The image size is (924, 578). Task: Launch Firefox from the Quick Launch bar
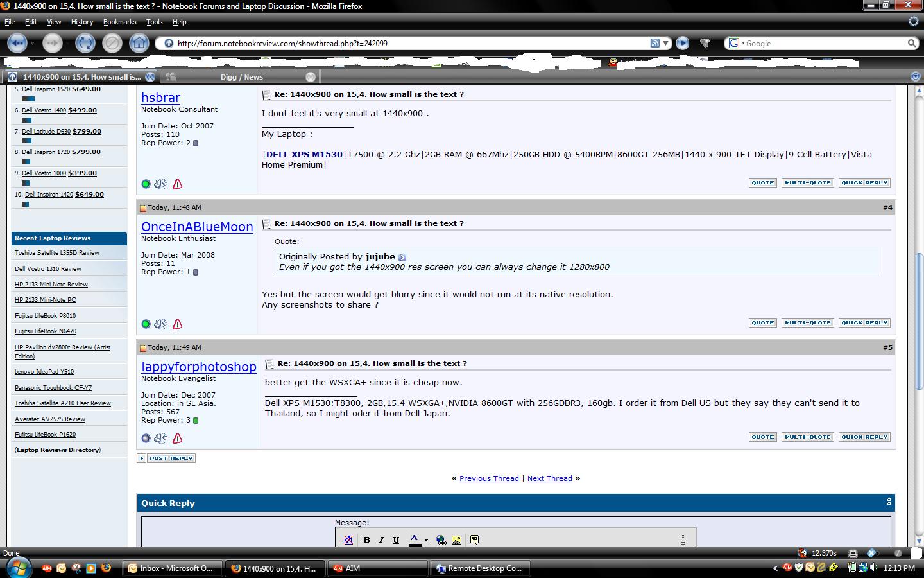106,568
